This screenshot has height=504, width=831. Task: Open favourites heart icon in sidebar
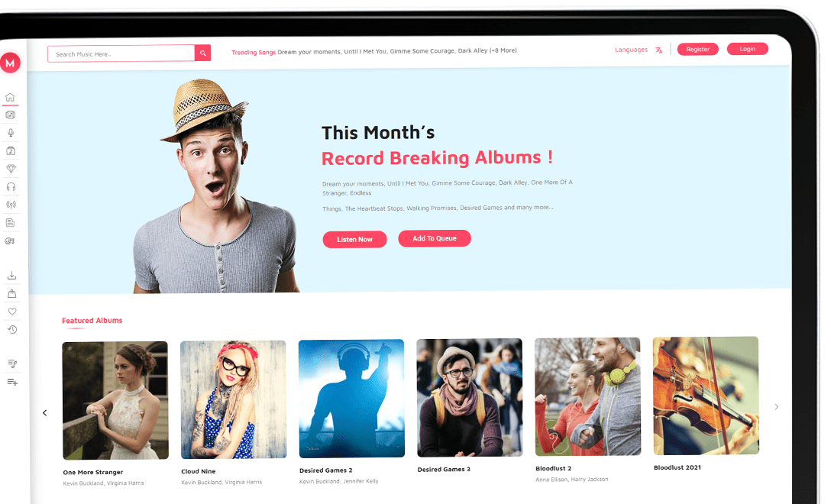tap(12, 312)
